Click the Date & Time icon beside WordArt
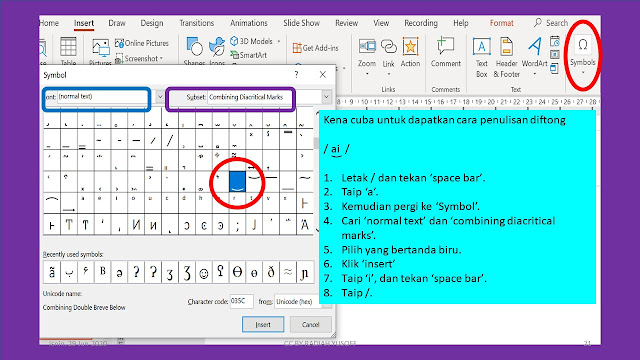Image resolution: width=640 pixels, height=360 pixels. point(555,41)
